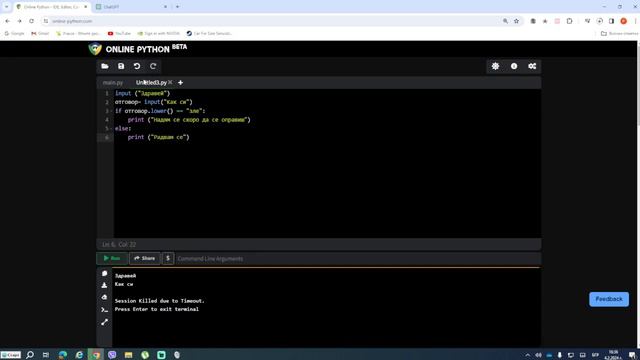Open the Chrome three-dot menu
This screenshot has width=640, height=360.
[x=635, y=21]
